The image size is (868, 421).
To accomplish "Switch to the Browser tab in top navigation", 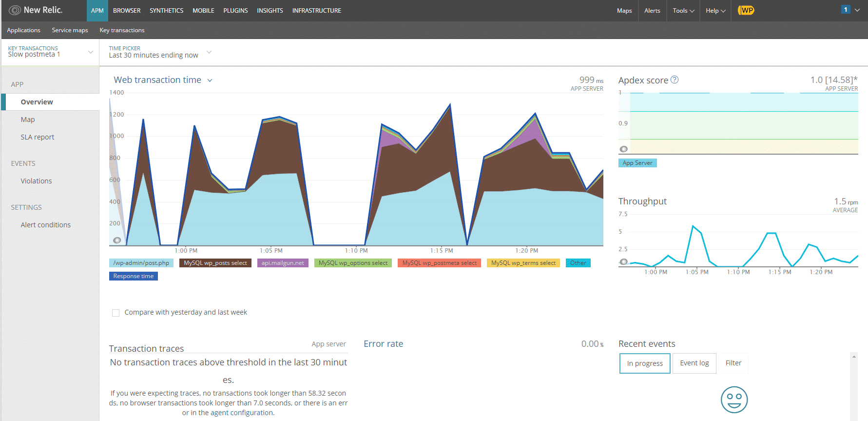I will click(127, 10).
